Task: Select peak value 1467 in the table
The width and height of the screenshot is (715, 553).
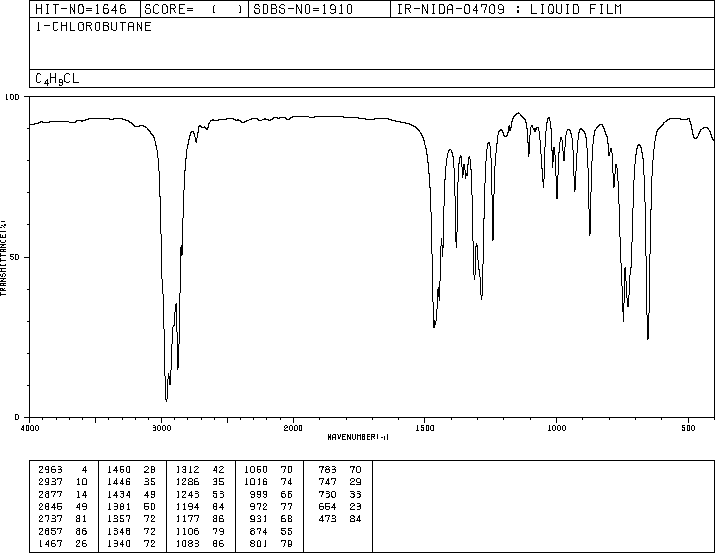Action: pyautogui.click(x=51, y=543)
